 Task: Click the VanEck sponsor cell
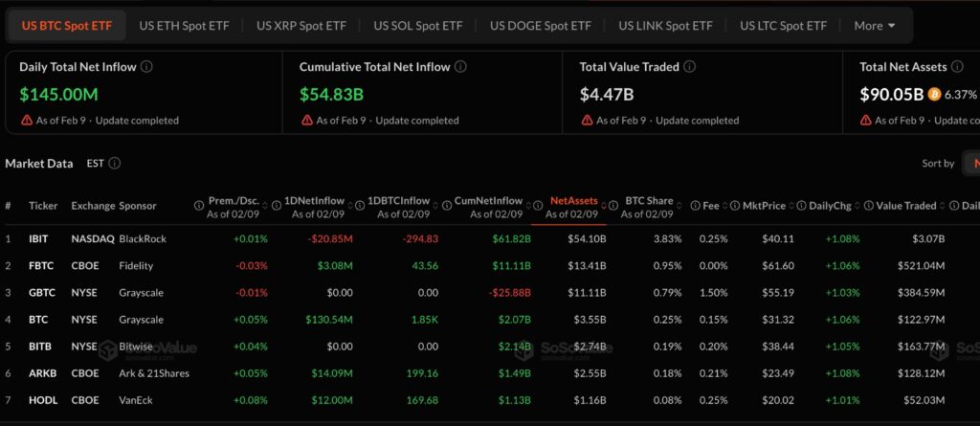(136, 400)
